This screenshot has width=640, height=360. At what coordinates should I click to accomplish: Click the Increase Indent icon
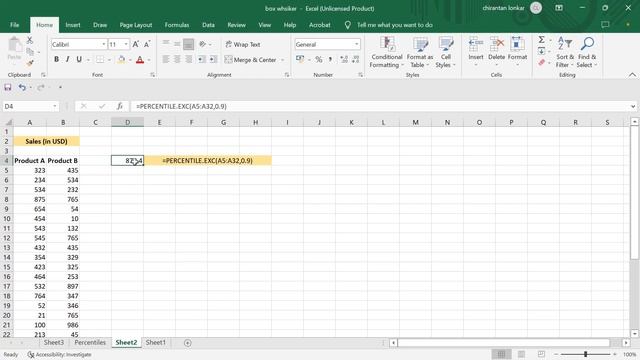click(213, 60)
